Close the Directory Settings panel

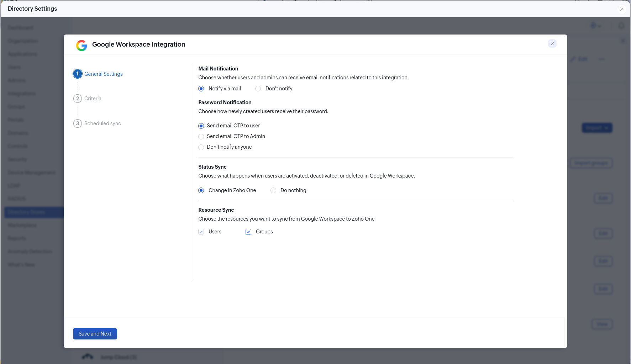[x=621, y=9]
